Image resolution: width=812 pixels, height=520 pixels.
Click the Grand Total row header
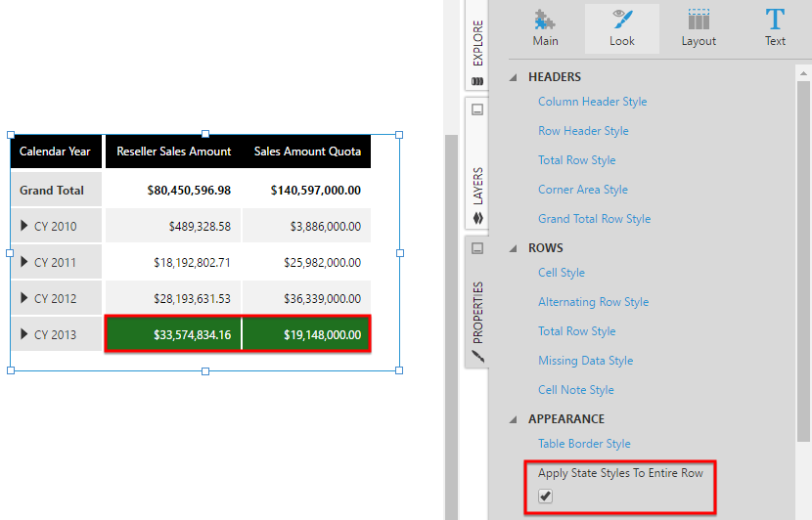56,190
